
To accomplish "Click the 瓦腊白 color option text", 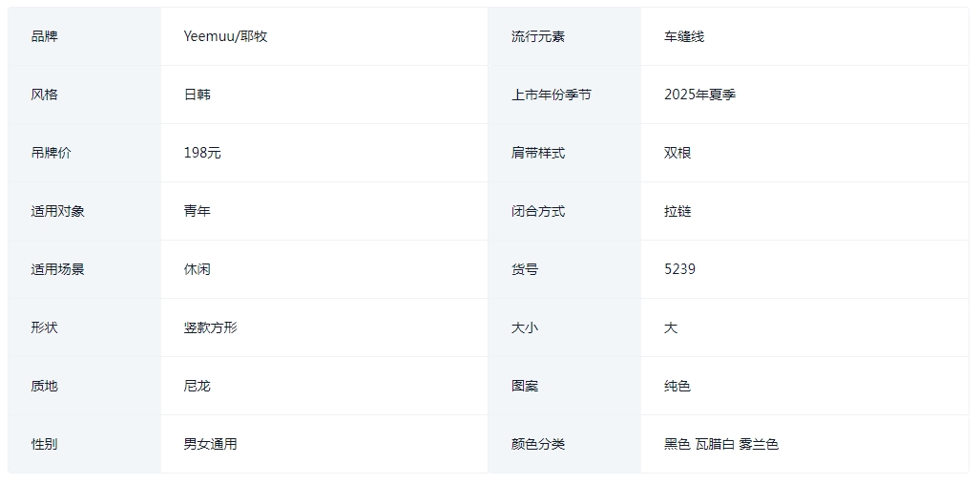I will 715,444.
